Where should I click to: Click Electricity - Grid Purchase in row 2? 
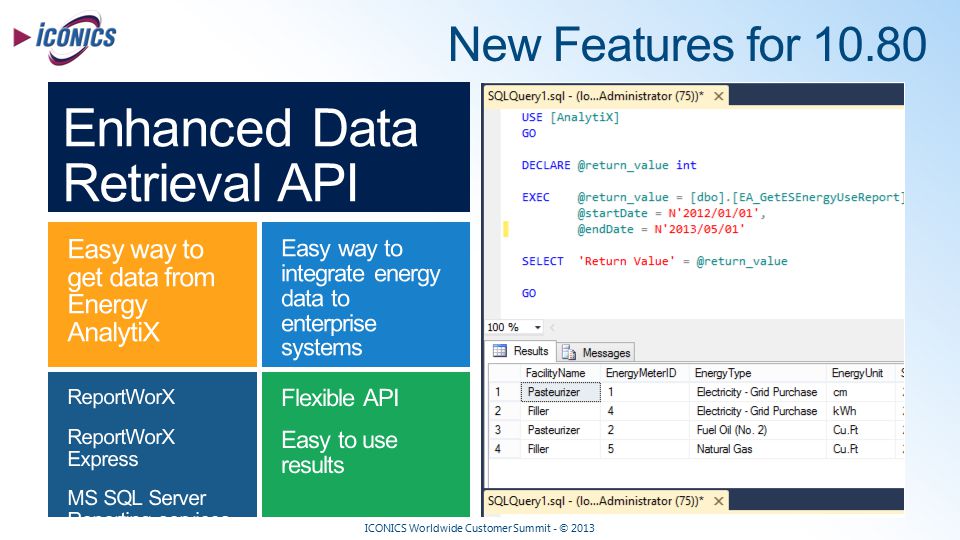click(x=758, y=411)
